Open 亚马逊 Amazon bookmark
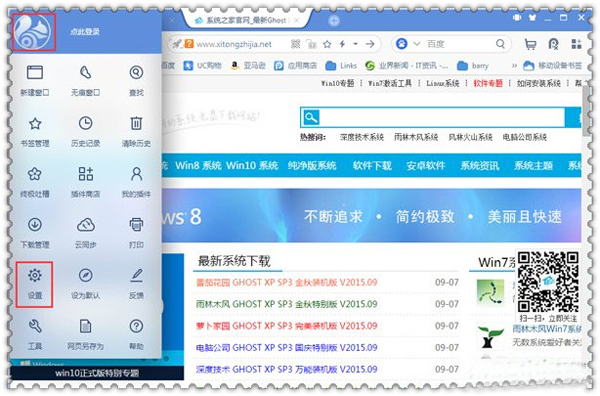The image size is (600, 396). pyautogui.click(x=248, y=66)
